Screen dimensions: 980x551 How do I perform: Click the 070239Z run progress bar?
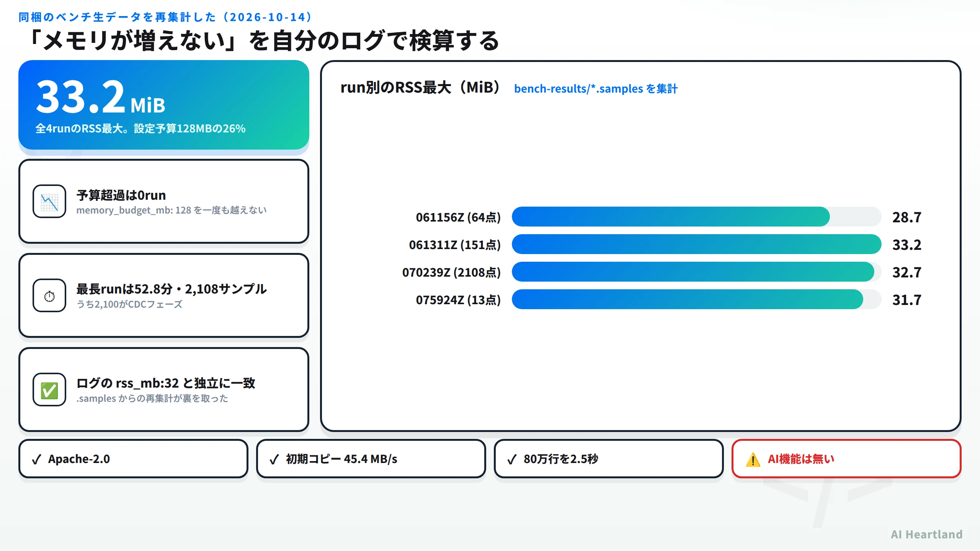[x=696, y=272]
